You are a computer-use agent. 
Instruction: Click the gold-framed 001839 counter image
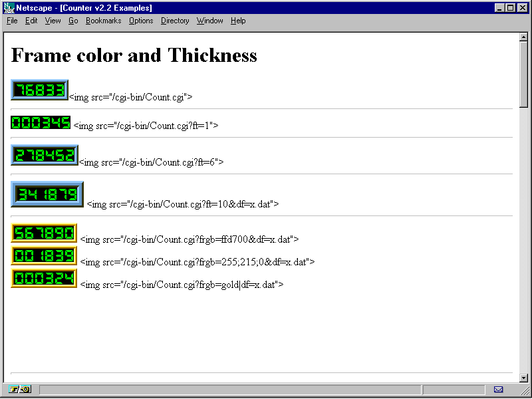pos(44,255)
